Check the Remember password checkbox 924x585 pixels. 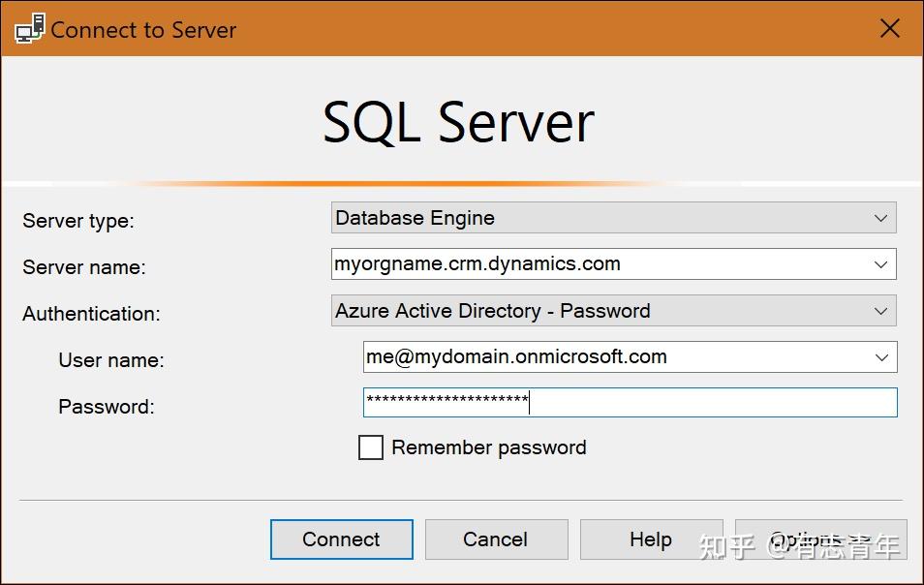pos(371,447)
